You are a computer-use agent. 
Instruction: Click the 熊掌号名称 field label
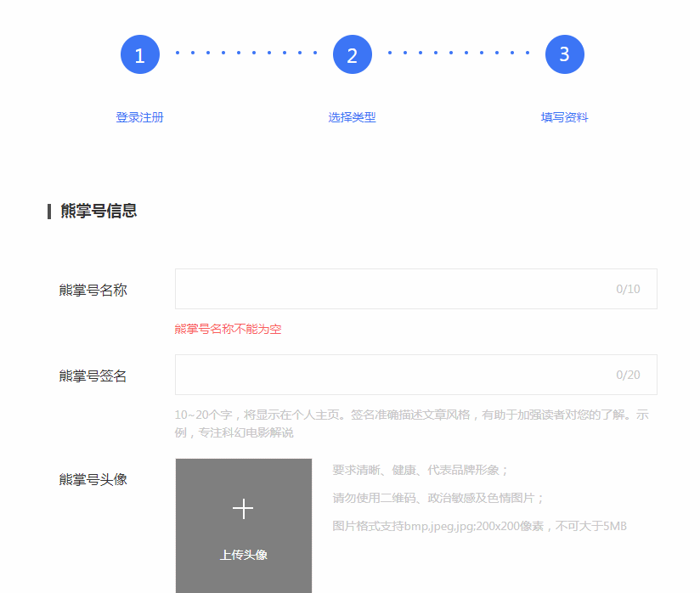(x=93, y=290)
